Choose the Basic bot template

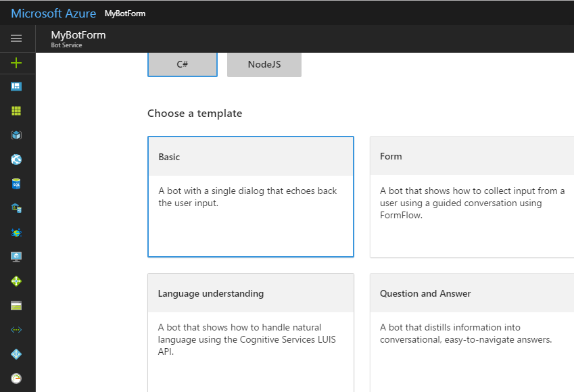pyautogui.click(x=250, y=197)
